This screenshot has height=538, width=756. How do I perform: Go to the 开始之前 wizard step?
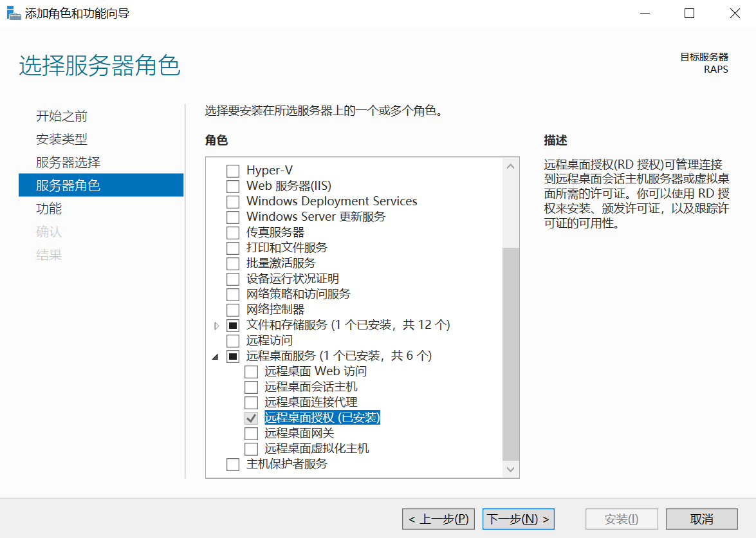pos(62,116)
